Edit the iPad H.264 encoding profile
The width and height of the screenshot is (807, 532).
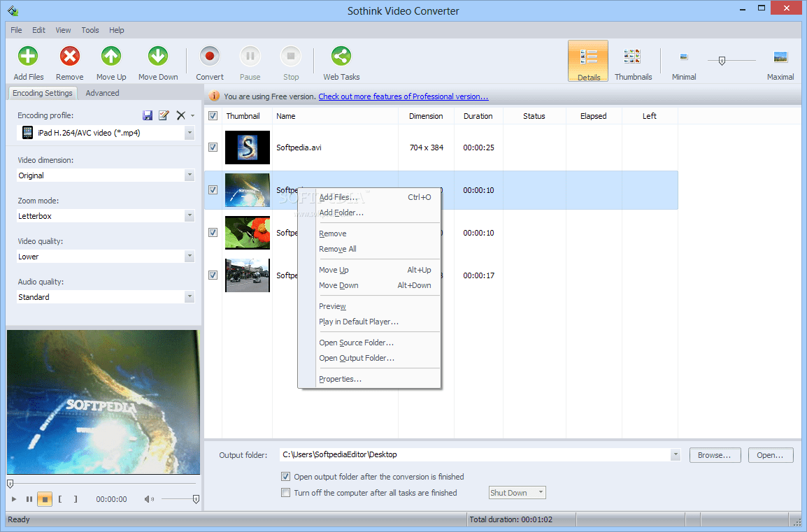pos(164,115)
